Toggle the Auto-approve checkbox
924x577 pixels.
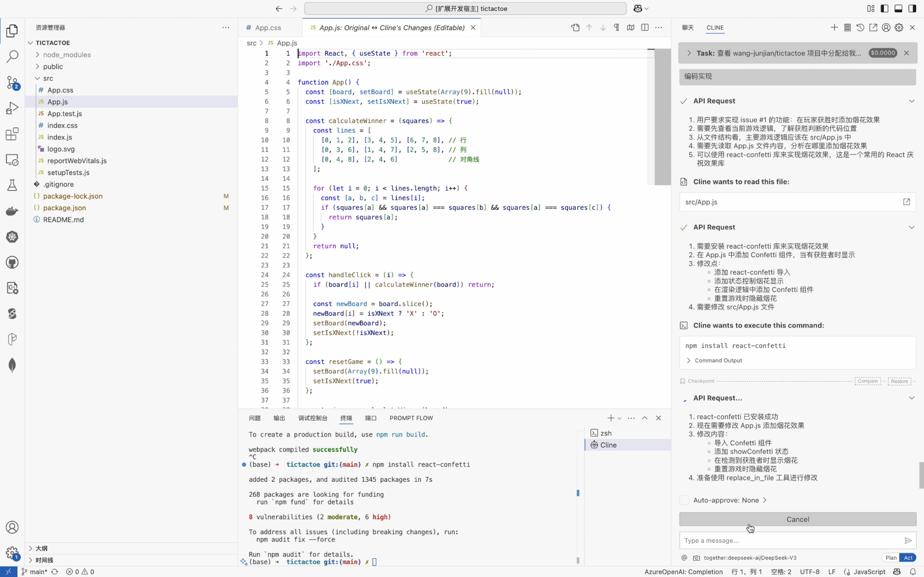pos(684,500)
